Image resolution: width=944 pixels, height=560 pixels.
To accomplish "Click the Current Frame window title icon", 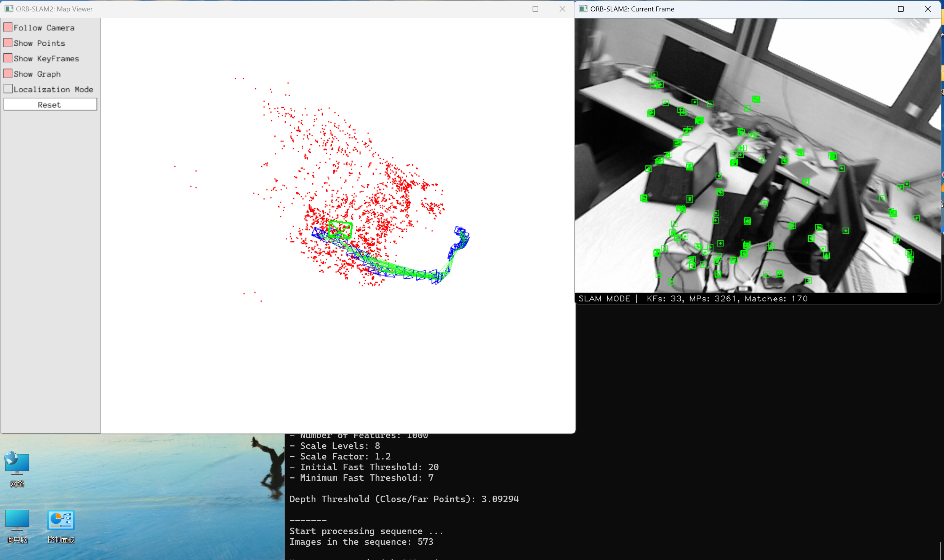I will pyautogui.click(x=583, y=9).
